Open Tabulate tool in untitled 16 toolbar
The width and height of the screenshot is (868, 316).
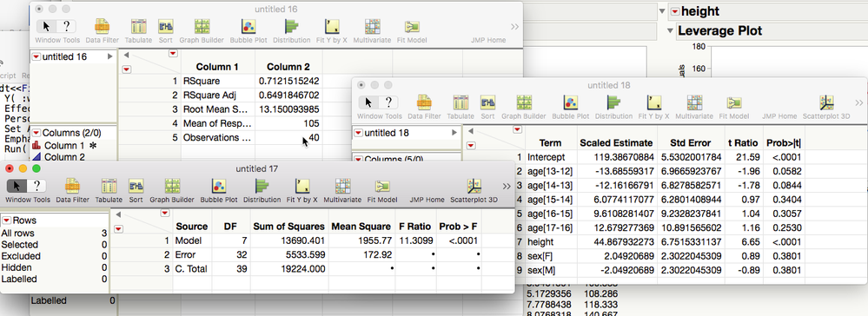tap(138, 27)
